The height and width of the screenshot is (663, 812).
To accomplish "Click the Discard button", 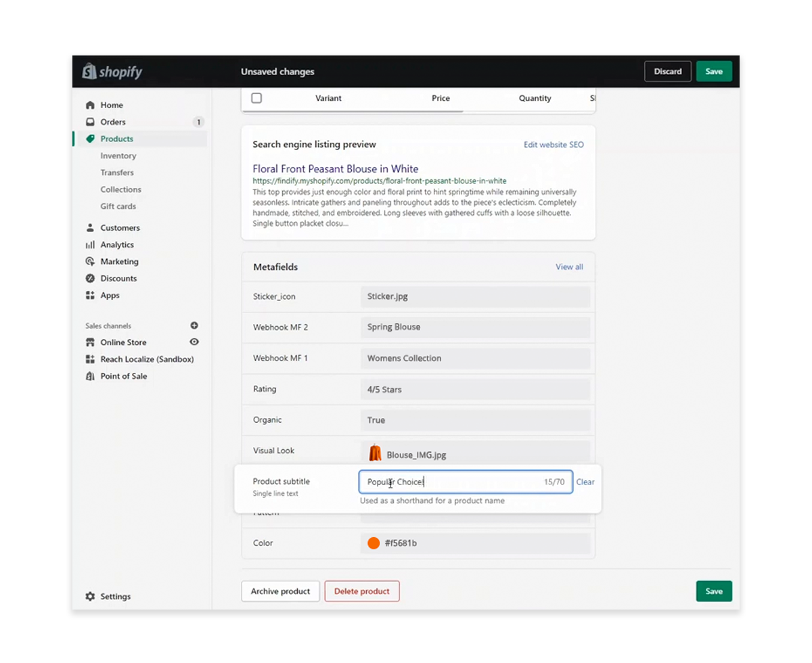I will coord(668,72).
